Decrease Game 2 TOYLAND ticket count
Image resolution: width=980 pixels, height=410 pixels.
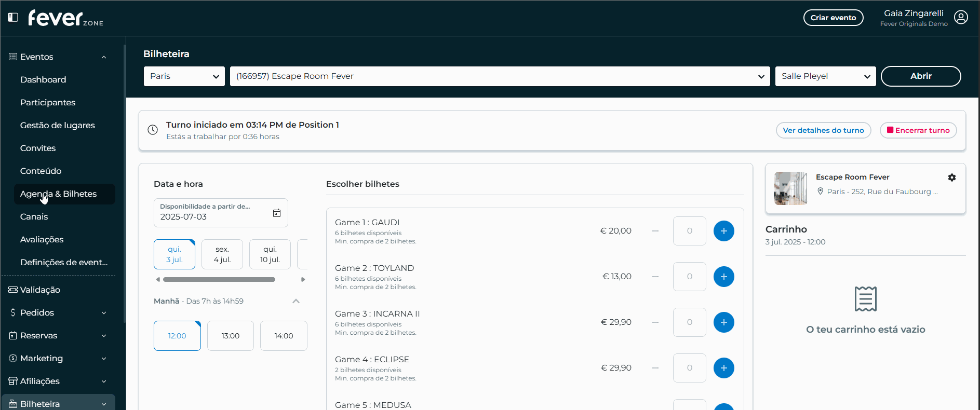pos(655,277)
